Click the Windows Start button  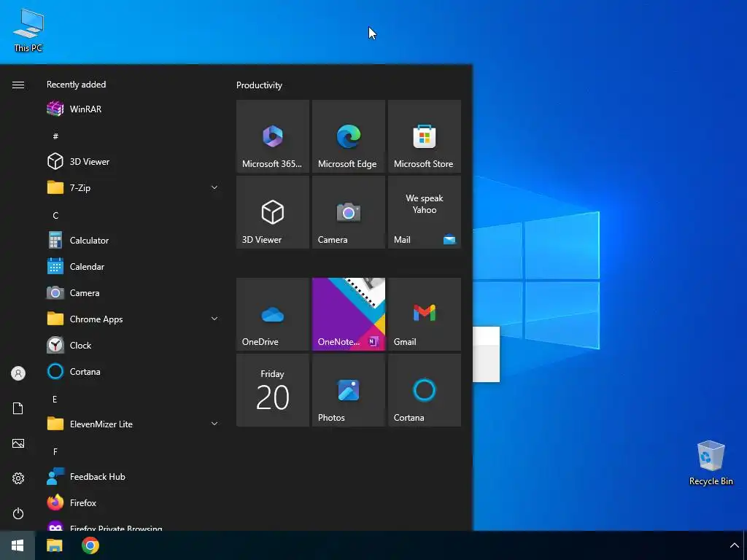[18, 545]
